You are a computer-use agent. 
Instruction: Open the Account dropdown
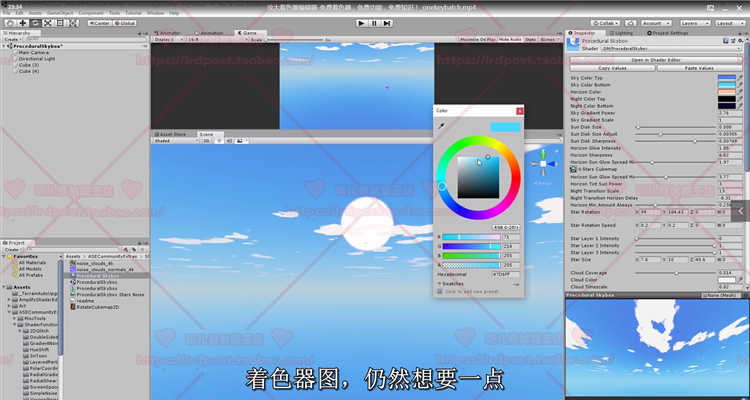click(x=655, y=23)
